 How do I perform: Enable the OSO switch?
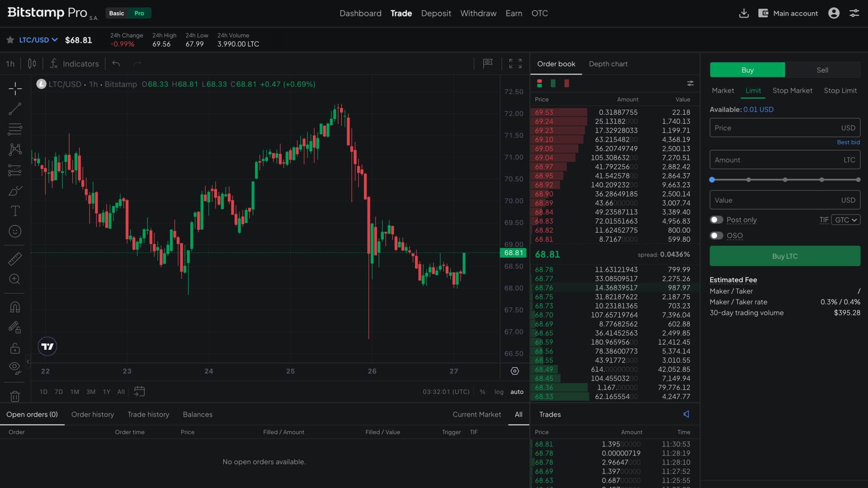point(717,235)
